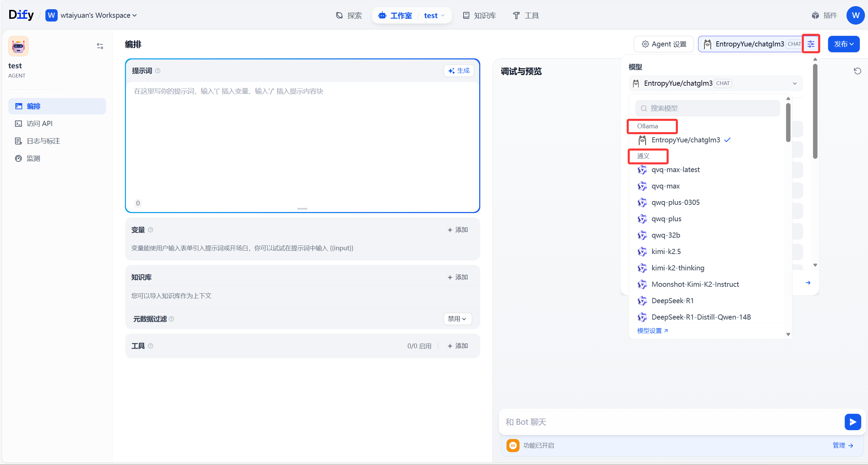
Task: Click help icon next to 工具
Action: (151, 346)
